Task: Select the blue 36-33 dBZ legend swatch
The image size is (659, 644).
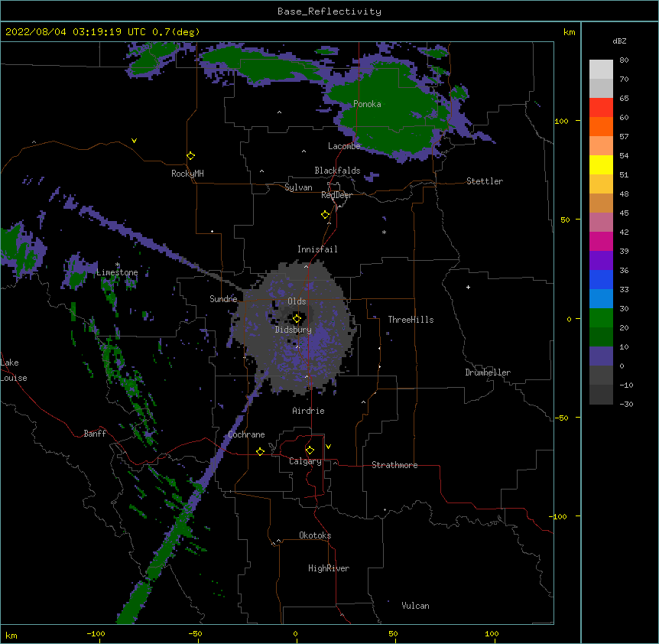Action: pos(601,279)
